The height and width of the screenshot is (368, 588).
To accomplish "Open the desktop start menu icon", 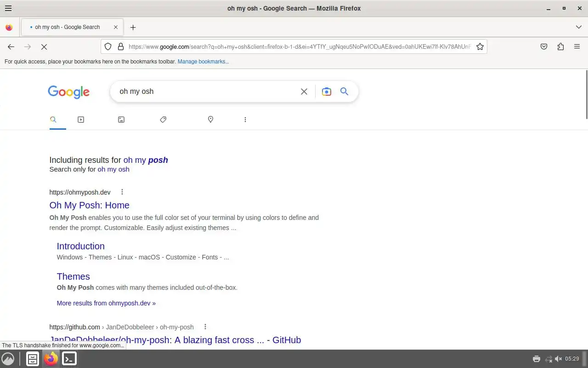I will 8,359.
